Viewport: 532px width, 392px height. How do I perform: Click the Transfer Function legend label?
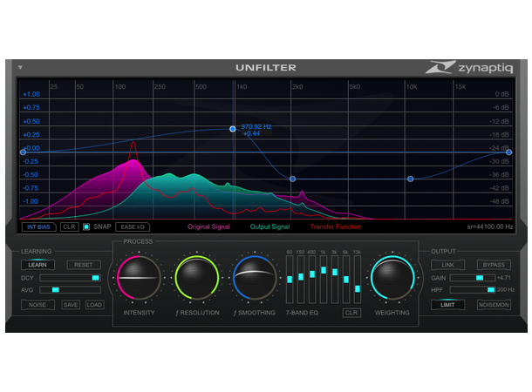(335, 226)
